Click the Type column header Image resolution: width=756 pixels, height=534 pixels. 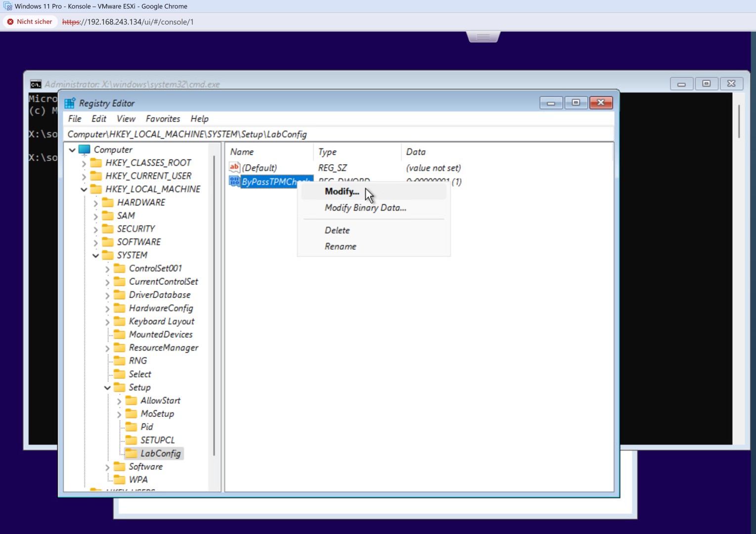[357, 152]
